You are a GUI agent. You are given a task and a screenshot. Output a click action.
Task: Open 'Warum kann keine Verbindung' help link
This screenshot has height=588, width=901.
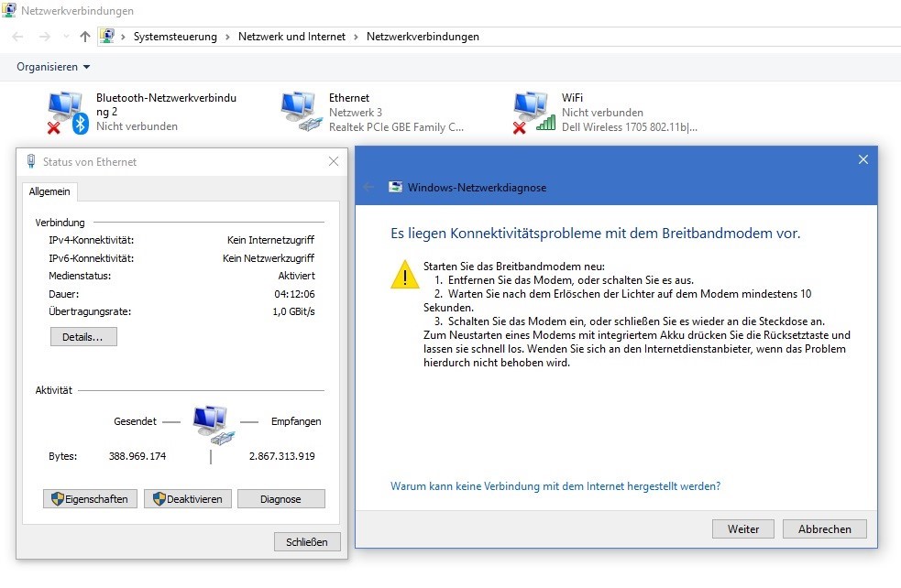point(555,486)
